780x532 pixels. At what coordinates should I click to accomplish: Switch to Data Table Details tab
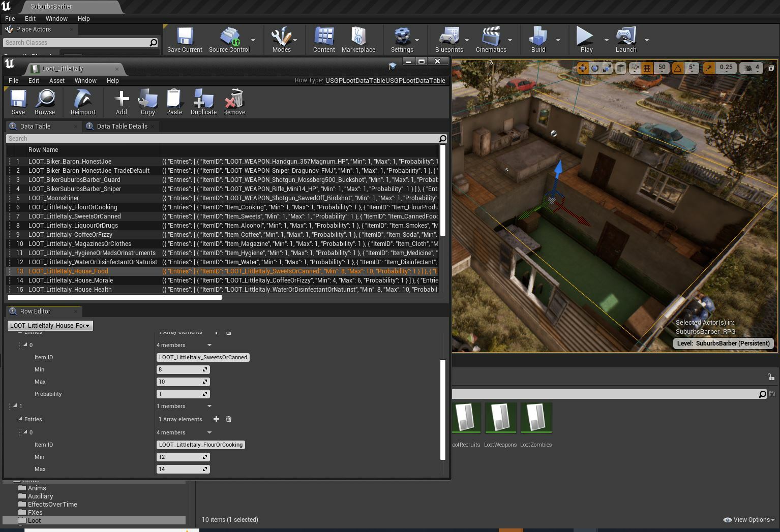coord(122,126)
